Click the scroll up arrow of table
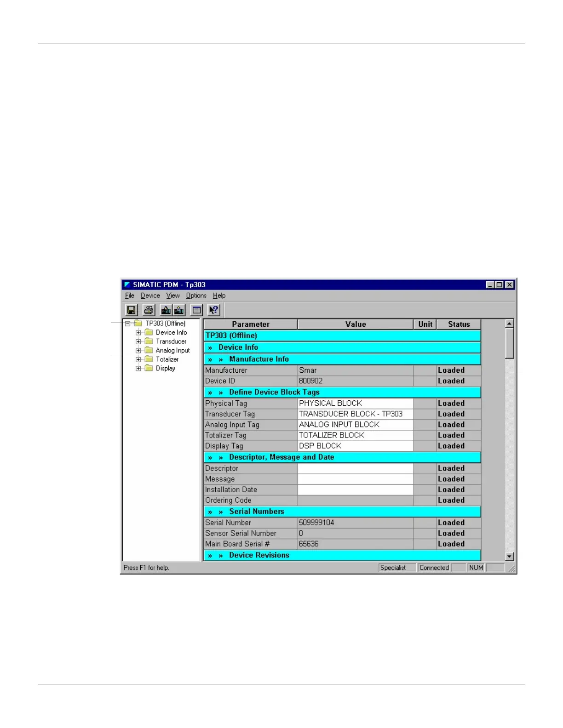The image size is (563, 728). coord(509,324)
